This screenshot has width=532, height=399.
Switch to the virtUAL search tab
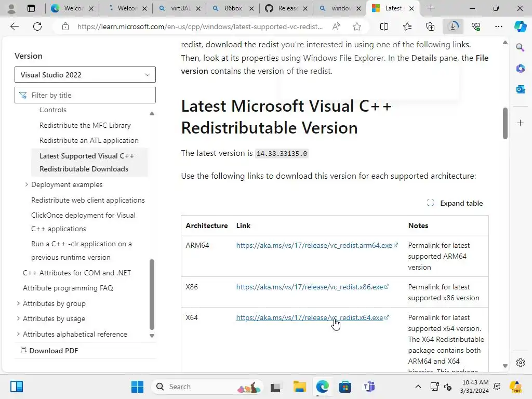click(x=180, y=8)
